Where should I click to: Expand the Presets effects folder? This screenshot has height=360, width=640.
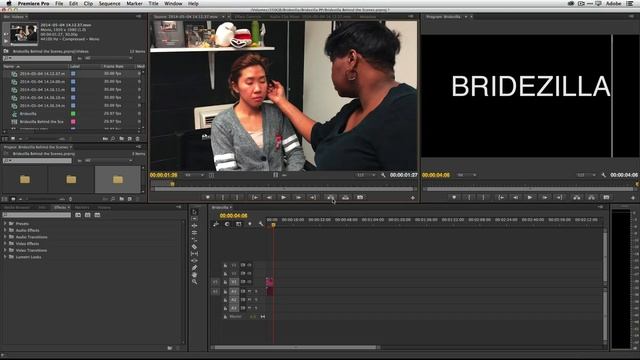(5, 223)
